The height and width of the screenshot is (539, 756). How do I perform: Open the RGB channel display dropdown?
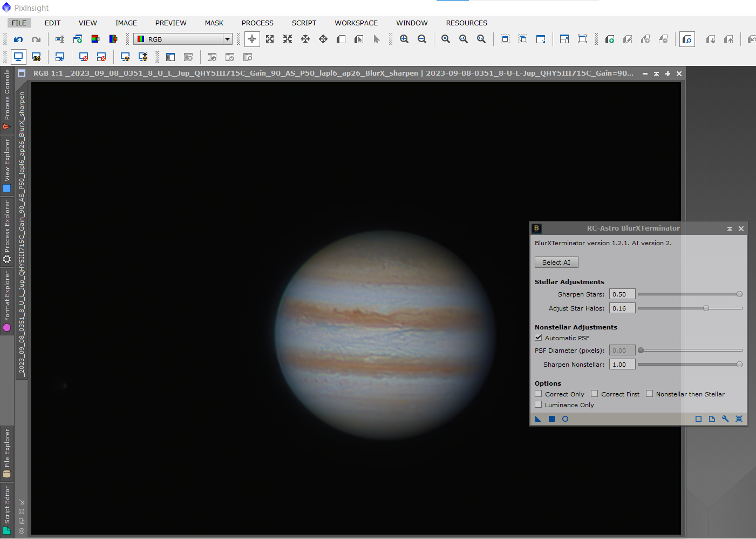coord(227,39)
